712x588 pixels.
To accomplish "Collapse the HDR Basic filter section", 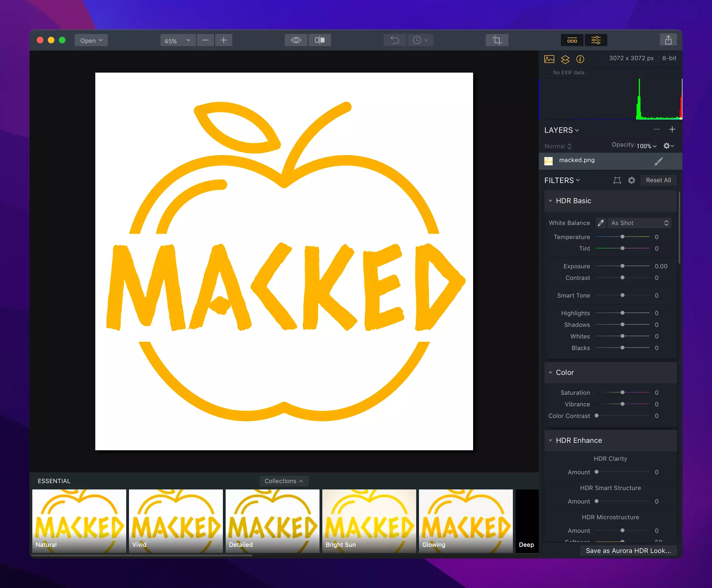I will click(550, 201).
